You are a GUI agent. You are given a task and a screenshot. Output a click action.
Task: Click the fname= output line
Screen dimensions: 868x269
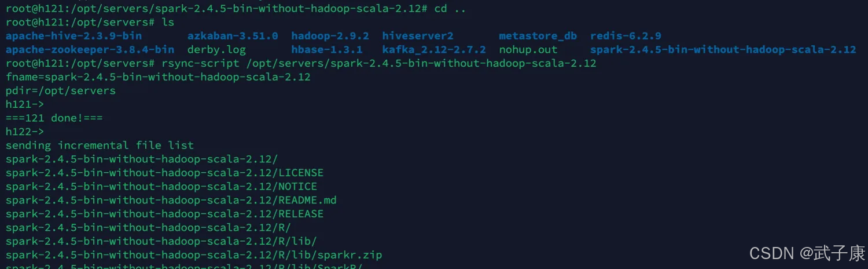point(158,77)
